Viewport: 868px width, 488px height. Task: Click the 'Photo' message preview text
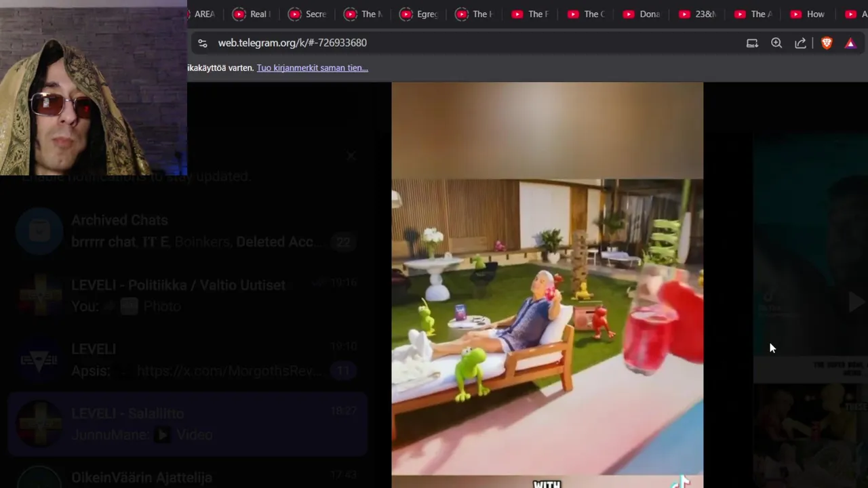(x=162, y=306)
